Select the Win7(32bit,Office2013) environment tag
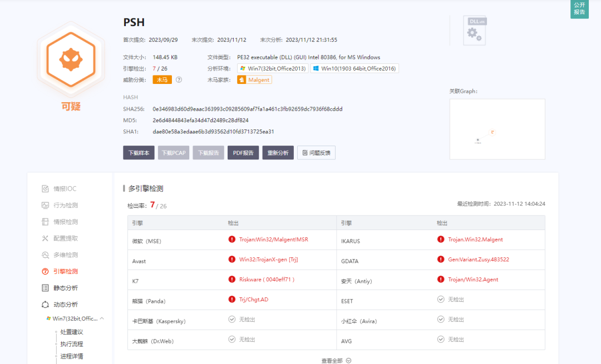Viewport: 601px width, 364px height. coord(273,68)
